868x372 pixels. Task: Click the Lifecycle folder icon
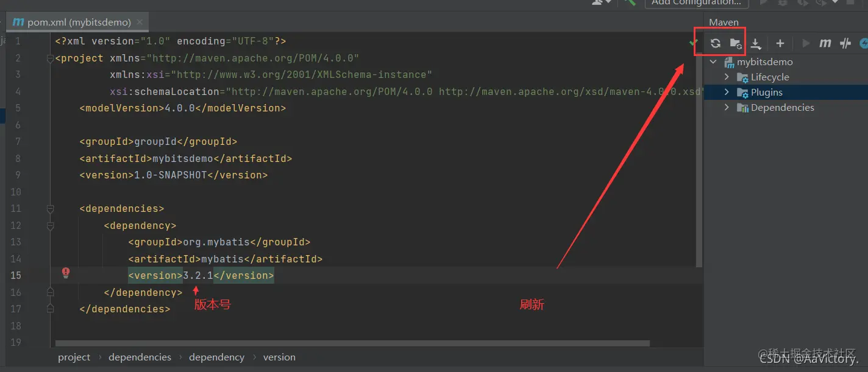click(742, 77)
